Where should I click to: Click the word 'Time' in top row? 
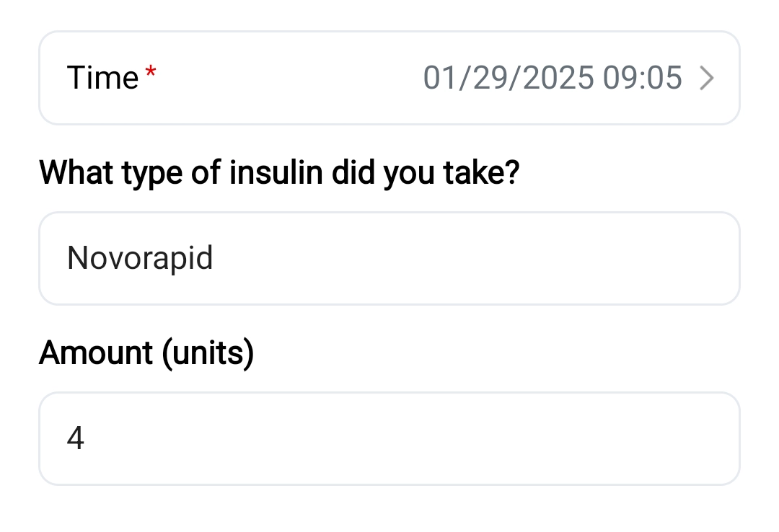click(x=102, y=78)
